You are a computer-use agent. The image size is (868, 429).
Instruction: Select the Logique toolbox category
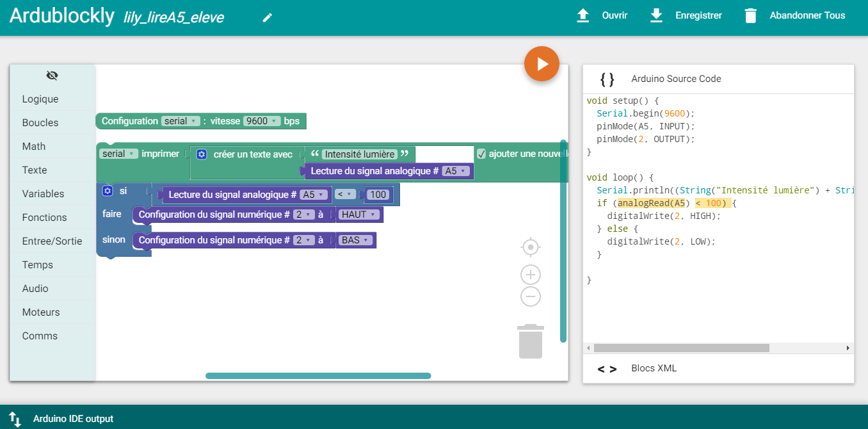coord(40,99)
